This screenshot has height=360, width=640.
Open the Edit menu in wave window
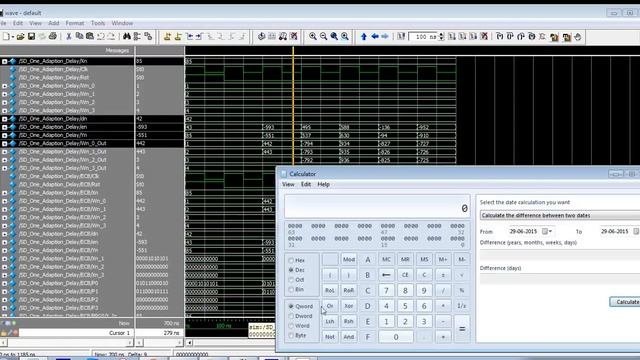pyautogui.click(x=18, y=23)
